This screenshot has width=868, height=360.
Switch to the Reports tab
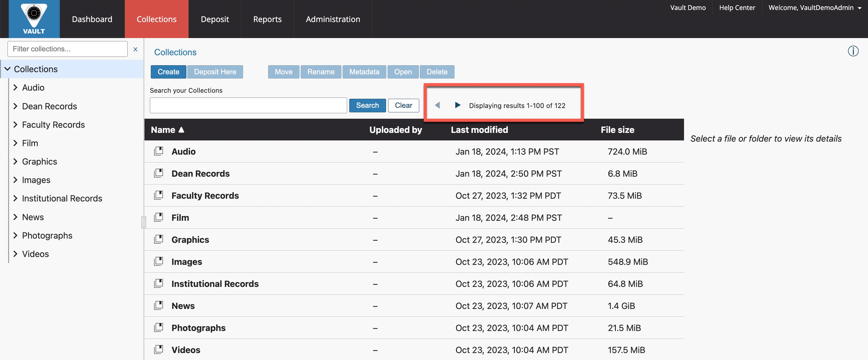pyautogui.click(x=267, y=19)
